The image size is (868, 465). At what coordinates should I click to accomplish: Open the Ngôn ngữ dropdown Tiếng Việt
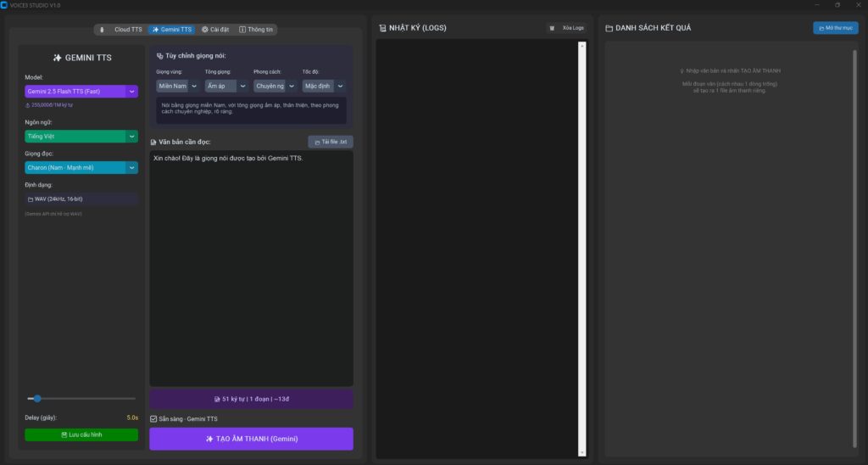81,137
